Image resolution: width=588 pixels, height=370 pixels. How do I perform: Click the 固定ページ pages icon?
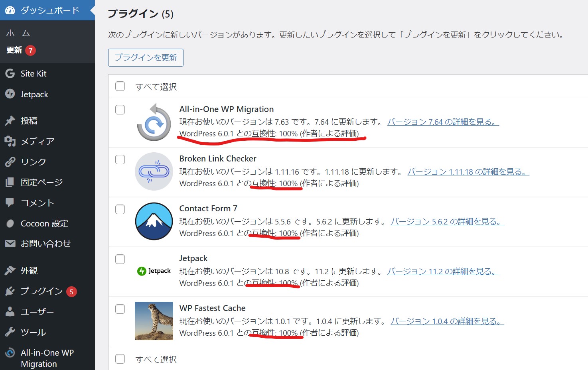point(10,182)
